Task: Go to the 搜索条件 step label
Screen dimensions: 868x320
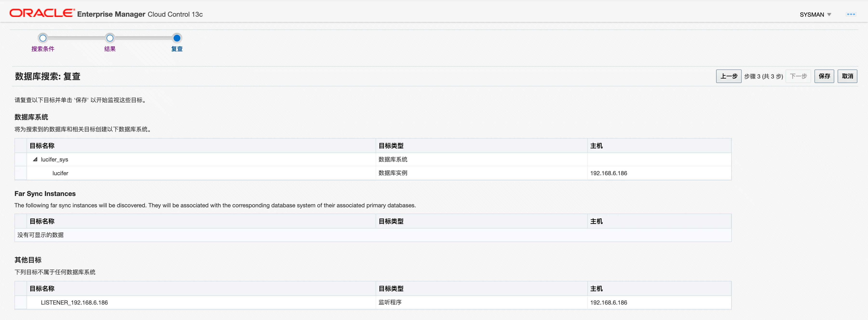Action: click(x=43, y=49)
